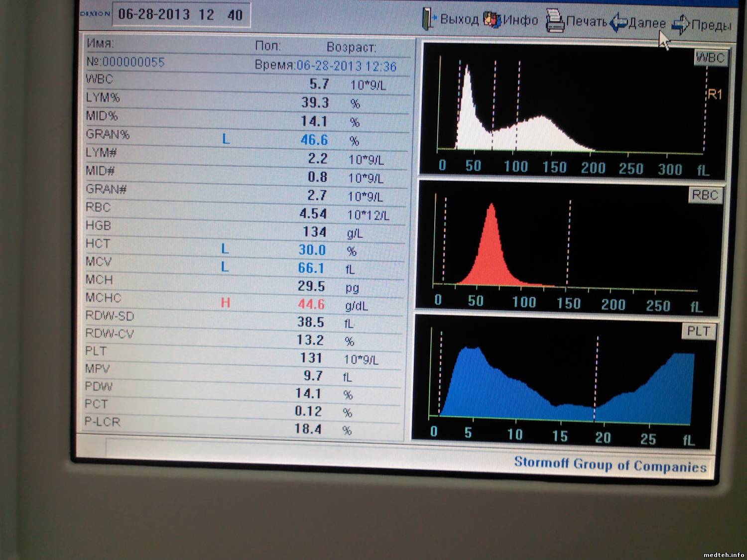Image resolution: width=747 pixels, height=560 pixels.
Task: Click the exit door icon
Action: point(427,19)
